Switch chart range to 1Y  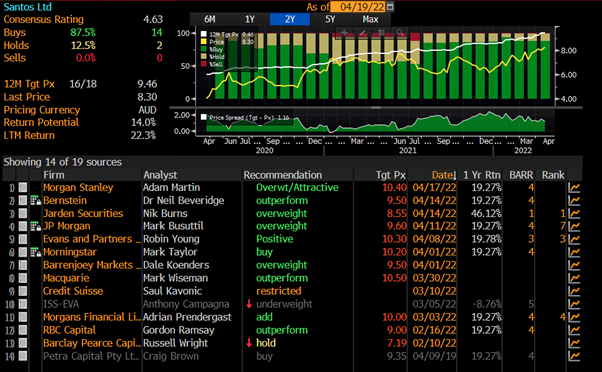250,19
